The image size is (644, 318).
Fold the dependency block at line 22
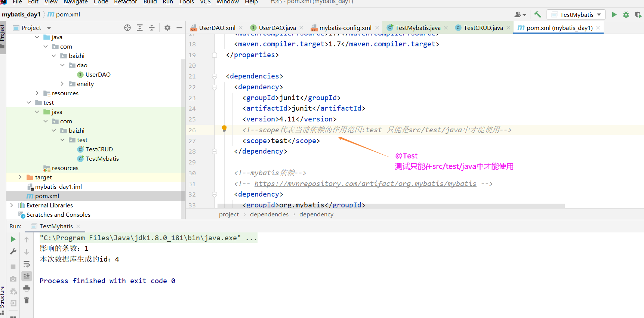[215, 87]
